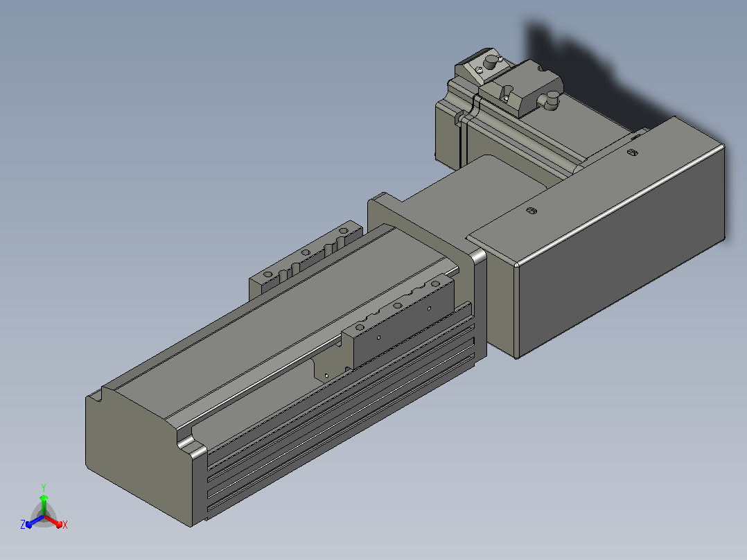The height and width of the screenshot is (560, 747).
Task: Pick the upper screw hole on cover top
Action: pos(632,152)
